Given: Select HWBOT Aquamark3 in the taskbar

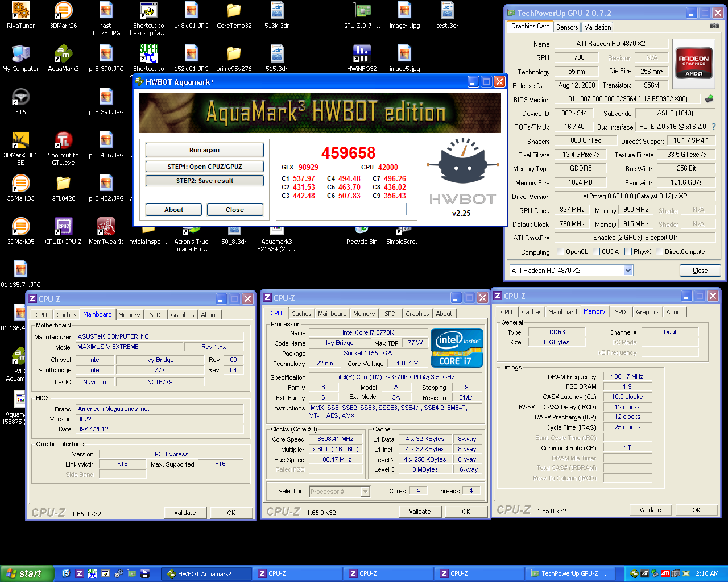Looking at the screenshot, I should tap(206, 574).
